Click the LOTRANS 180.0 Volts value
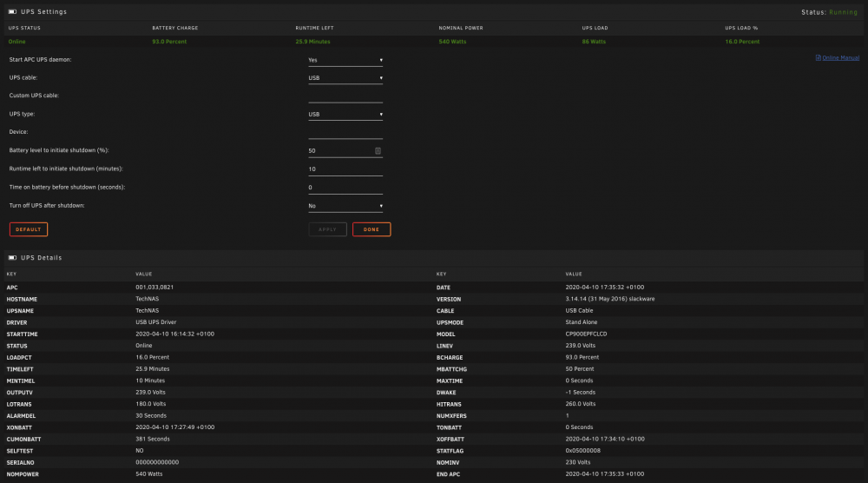 pyautogui.click(x=150, y=404)
